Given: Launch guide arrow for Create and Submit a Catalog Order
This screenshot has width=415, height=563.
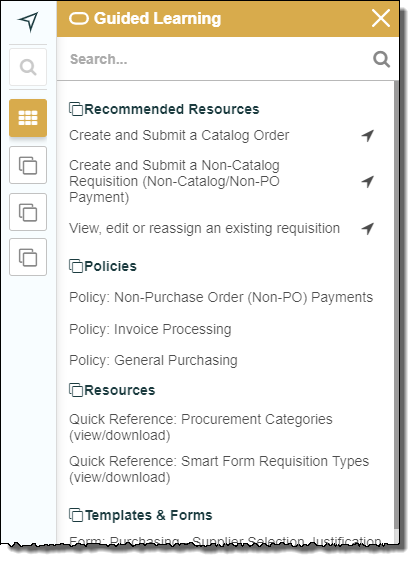Looking at the screenshot, I should click(x=368, y=135).
